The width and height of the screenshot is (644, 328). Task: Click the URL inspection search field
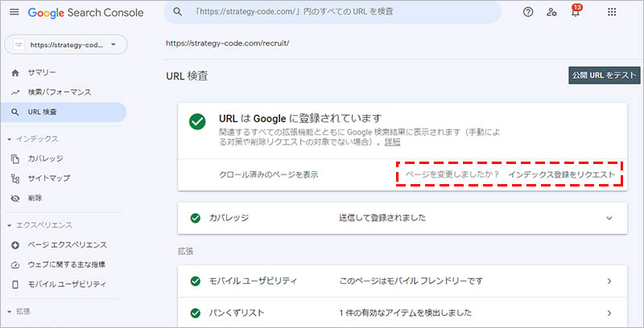[x=338, y=13]
